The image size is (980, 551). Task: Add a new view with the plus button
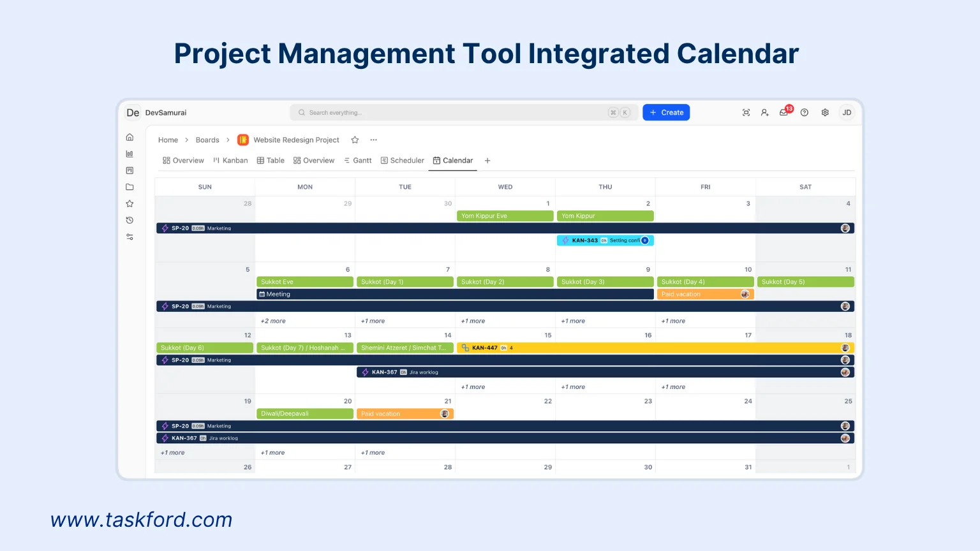pos(487,160)
